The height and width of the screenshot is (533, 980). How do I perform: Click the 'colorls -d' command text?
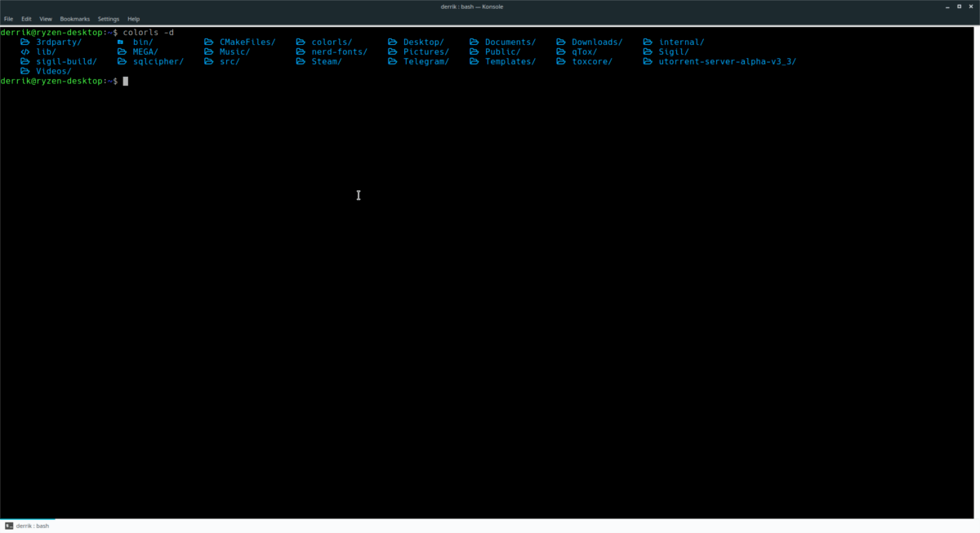point(149,32)
